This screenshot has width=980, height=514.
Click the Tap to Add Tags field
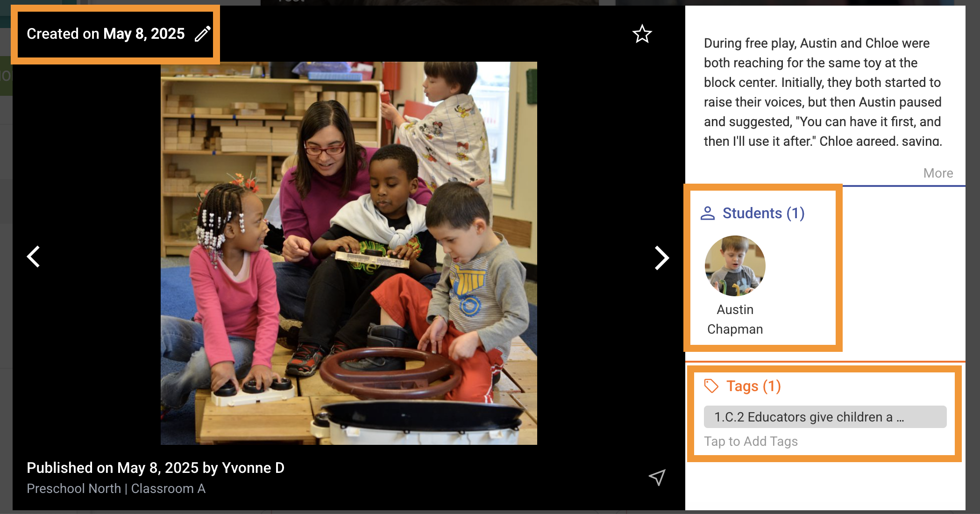751,441
